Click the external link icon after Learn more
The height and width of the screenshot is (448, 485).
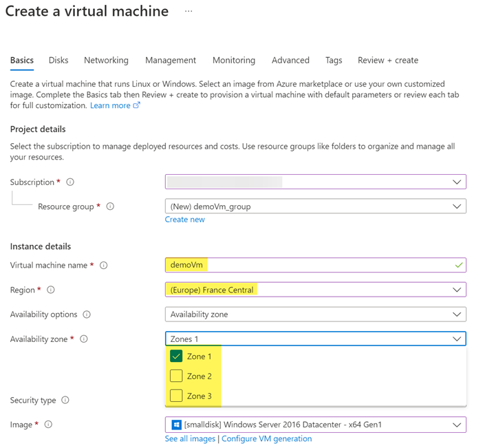[x=136, y=105]
